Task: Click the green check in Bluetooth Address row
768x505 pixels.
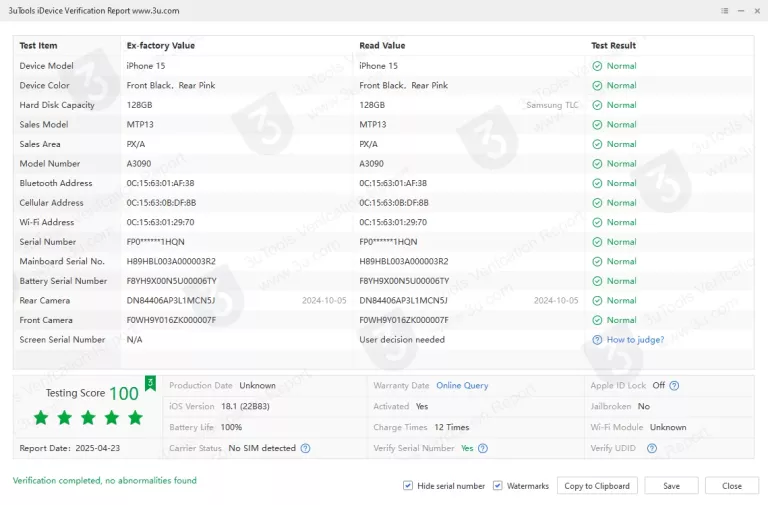Action: (597, 184)
